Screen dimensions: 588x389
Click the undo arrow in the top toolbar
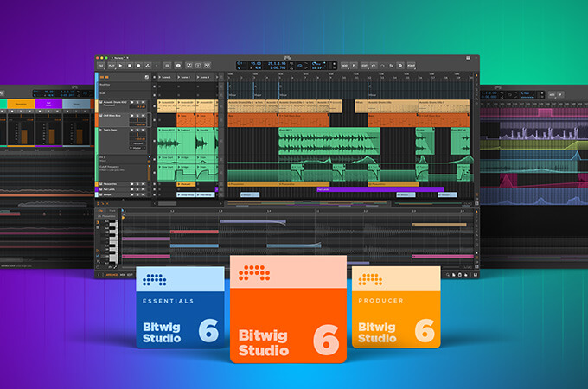pyautogui.click(x=374, y=66)
